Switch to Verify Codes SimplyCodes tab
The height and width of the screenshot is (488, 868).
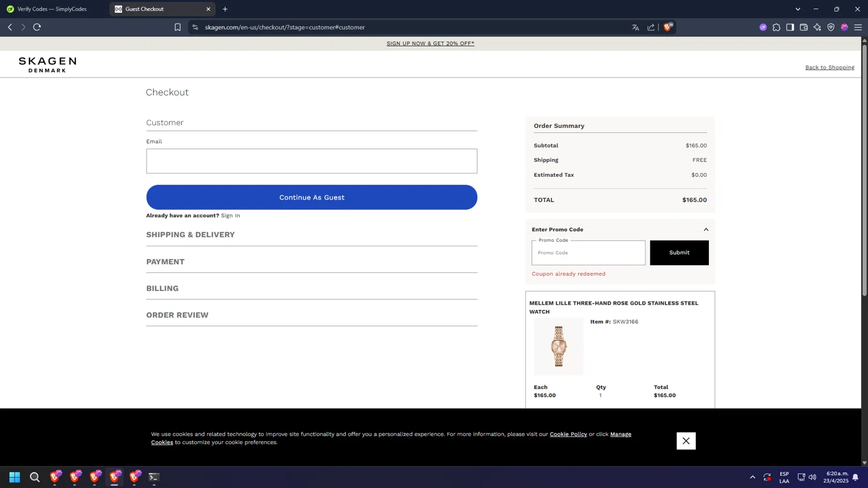tap(52, 9)
